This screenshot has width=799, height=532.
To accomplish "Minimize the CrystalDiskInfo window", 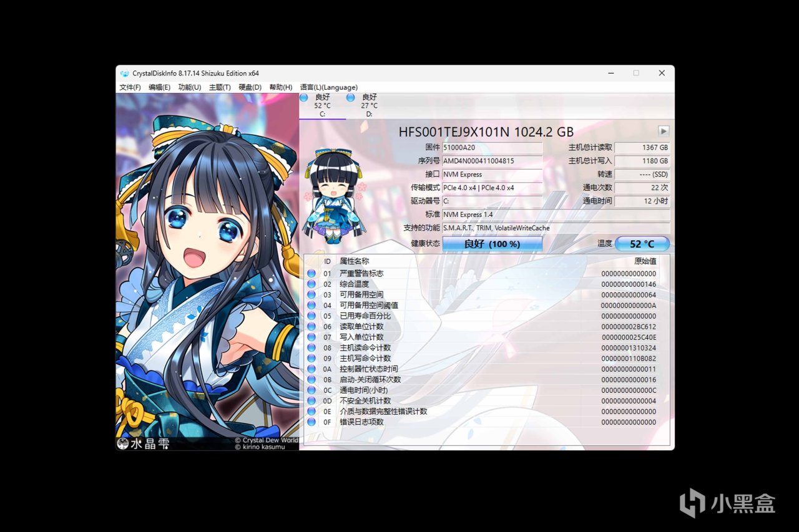I will (610, 73).
